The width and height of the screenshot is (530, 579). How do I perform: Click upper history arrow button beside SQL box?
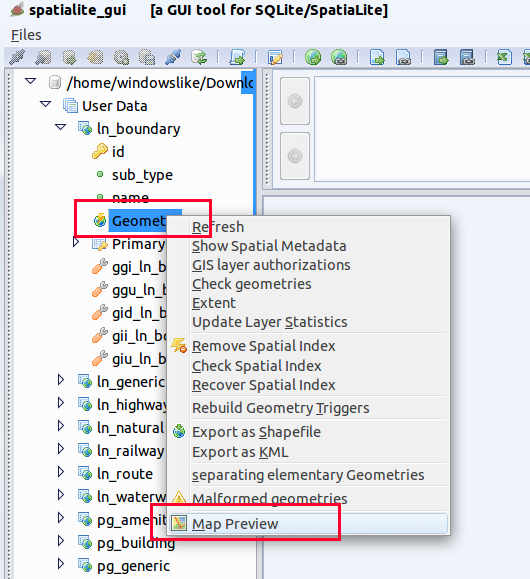pos(295,101)
